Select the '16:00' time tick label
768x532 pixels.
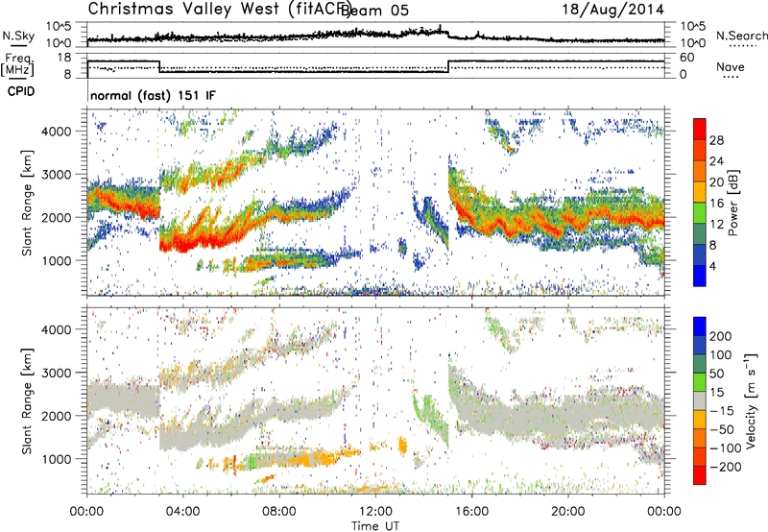(471, 512)
